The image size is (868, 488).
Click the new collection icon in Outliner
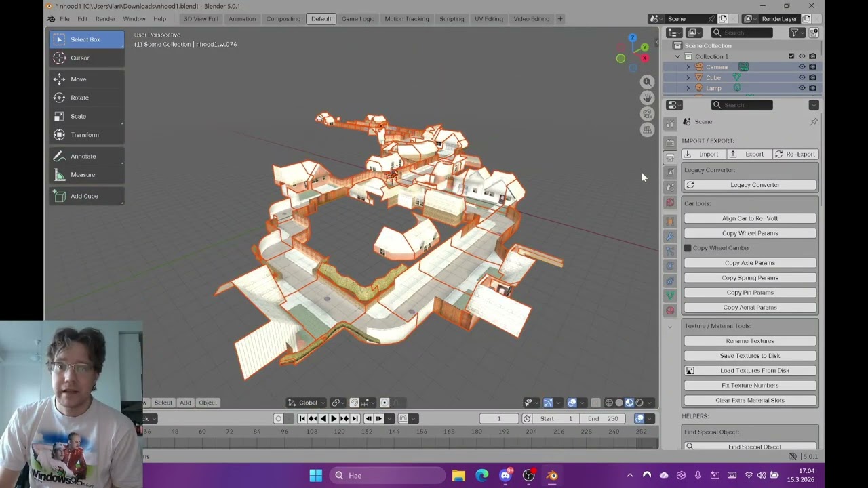click(x=814, y=33)
